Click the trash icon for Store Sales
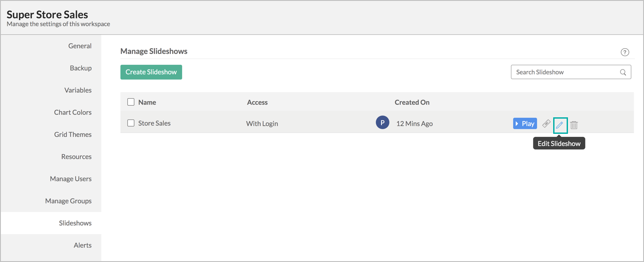The image size is (644, 262). pos(574,125)
